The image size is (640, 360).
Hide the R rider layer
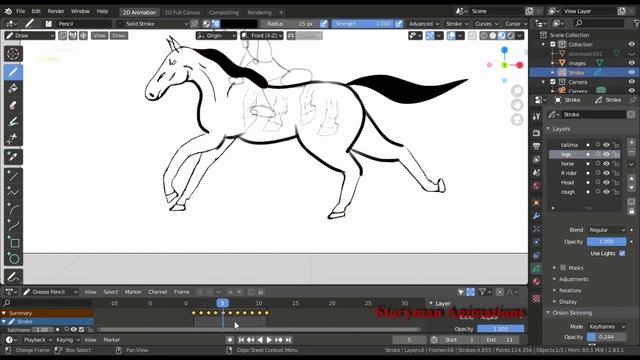coord(607,173)
